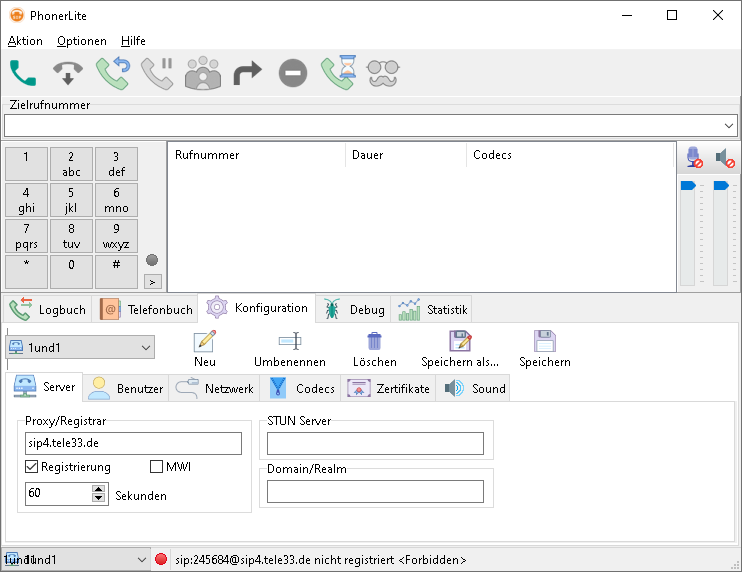Click the red registration status indicator
Screen dimensions: 742x572
[161, 559]
